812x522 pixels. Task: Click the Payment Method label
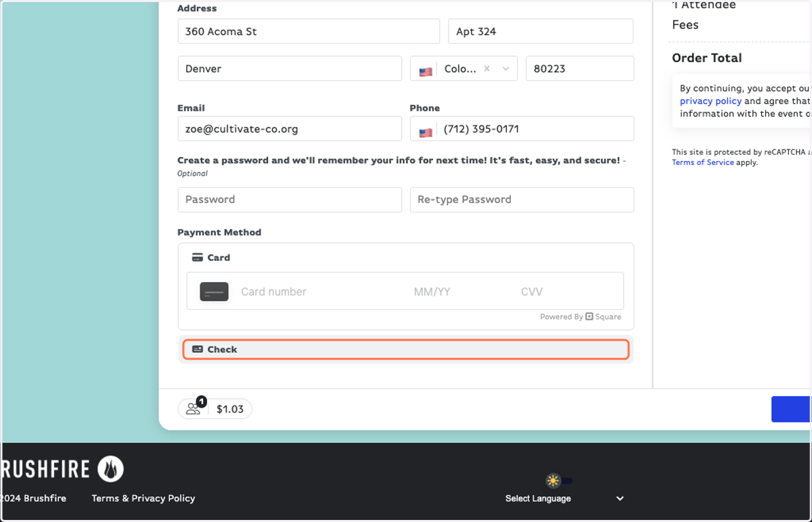point(219,232)
